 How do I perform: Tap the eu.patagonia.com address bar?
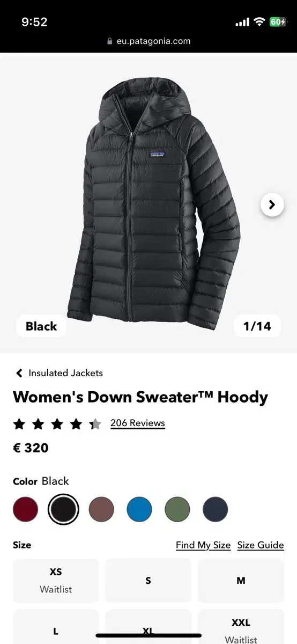[148, 41]
